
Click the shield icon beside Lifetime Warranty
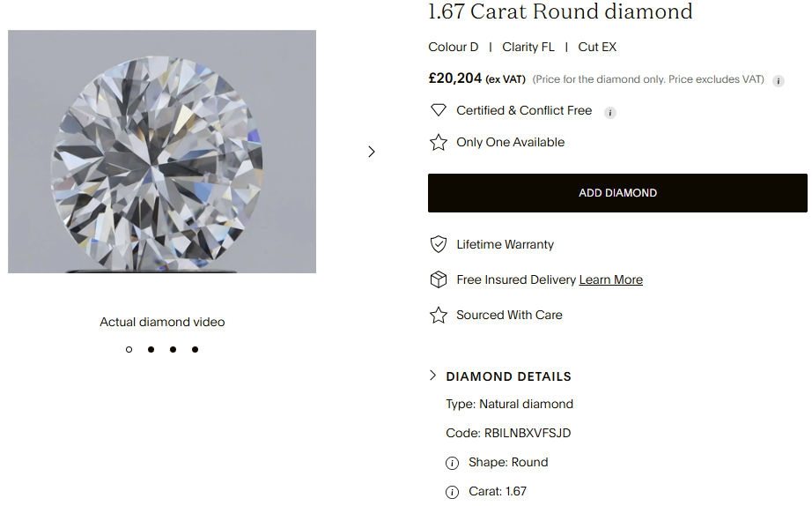[438, 244]
